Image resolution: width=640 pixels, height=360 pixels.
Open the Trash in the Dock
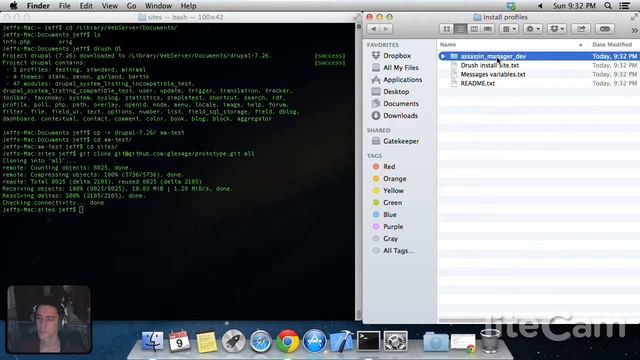click(x=490, y=341)
